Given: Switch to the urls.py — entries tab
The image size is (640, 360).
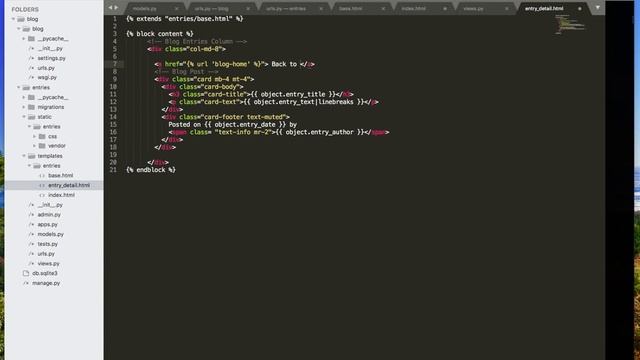Looking at the screenshot, I should 286,9.
